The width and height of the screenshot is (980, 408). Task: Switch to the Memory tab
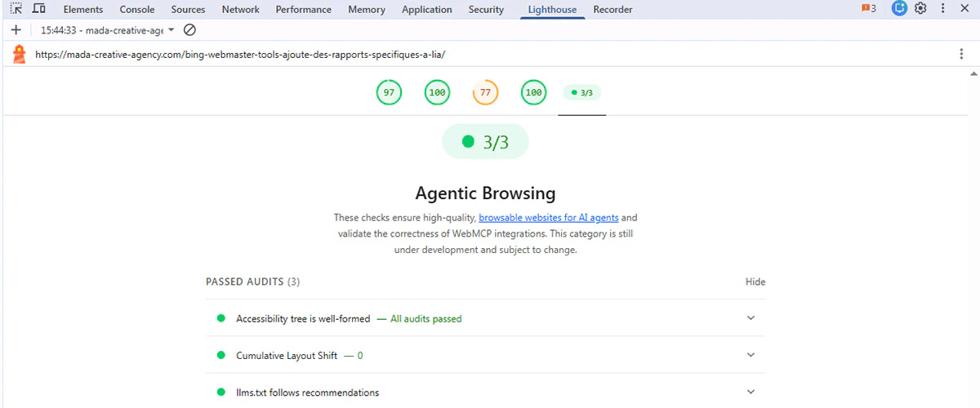point(367,10)
